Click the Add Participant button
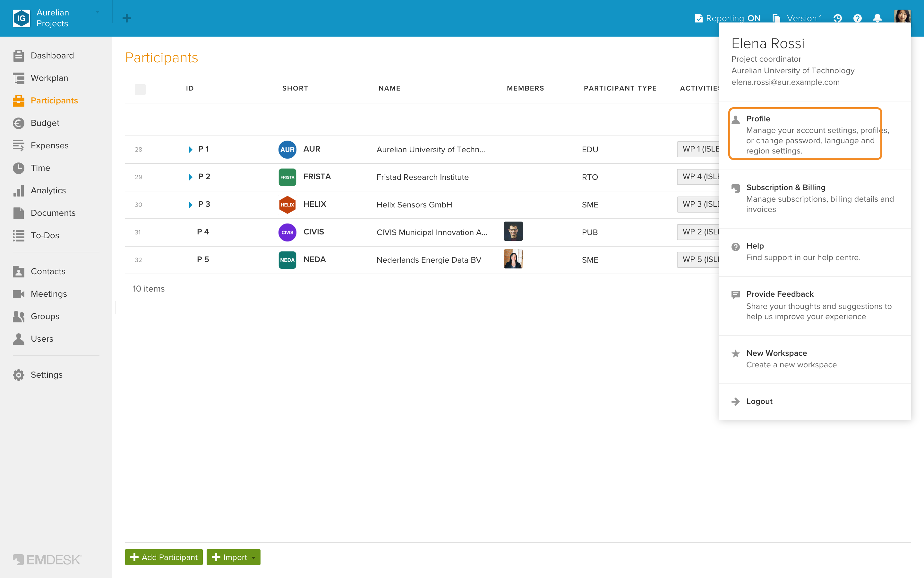The image size is (924, 578). point(164,557)
